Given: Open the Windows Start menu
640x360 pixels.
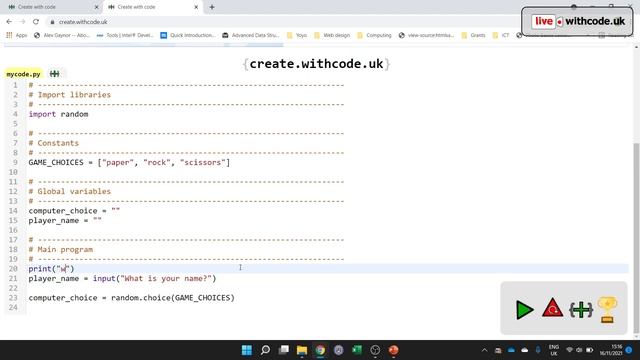Looking at the screenshot, I should pos(247,350).
